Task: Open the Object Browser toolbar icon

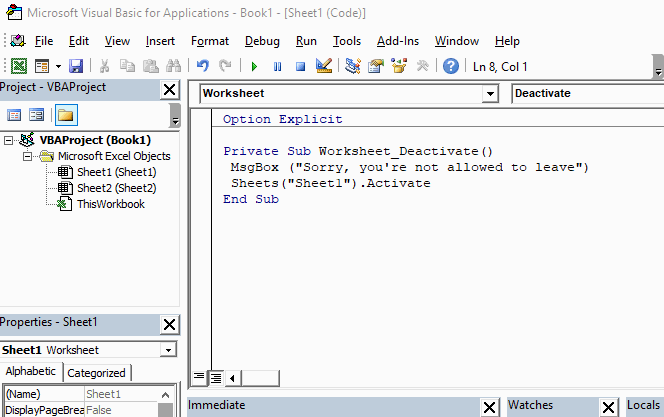Action: [399, 66]
